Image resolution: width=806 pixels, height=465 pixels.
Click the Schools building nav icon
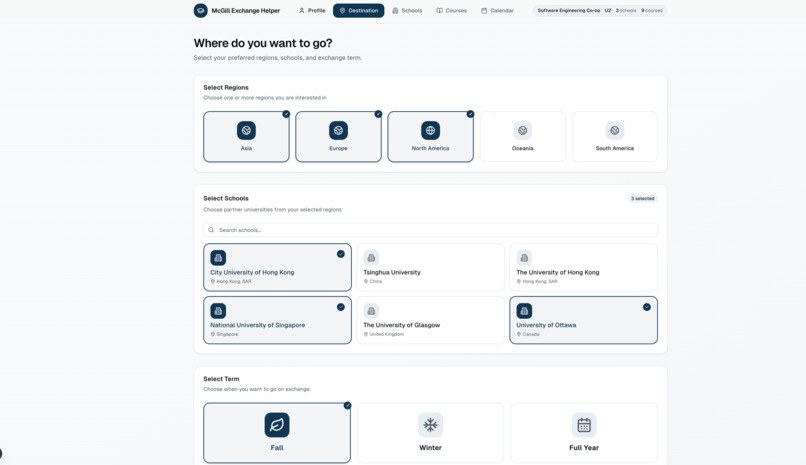(x=395, y=10)
